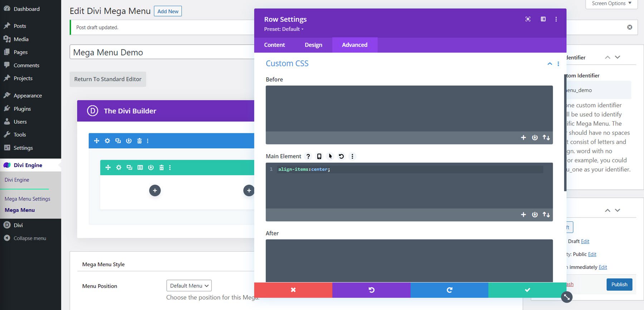Image resolution: width=644 pixels, height=310 pixels.
Task: Edit the publish immediately link
Action: 603,267
